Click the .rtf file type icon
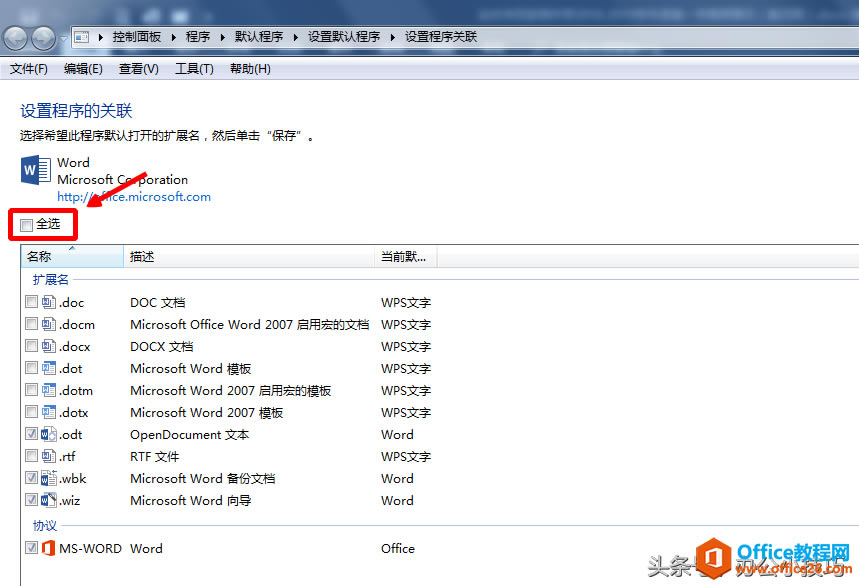Screen dimensions: 859x586 (x=49, y=456)
